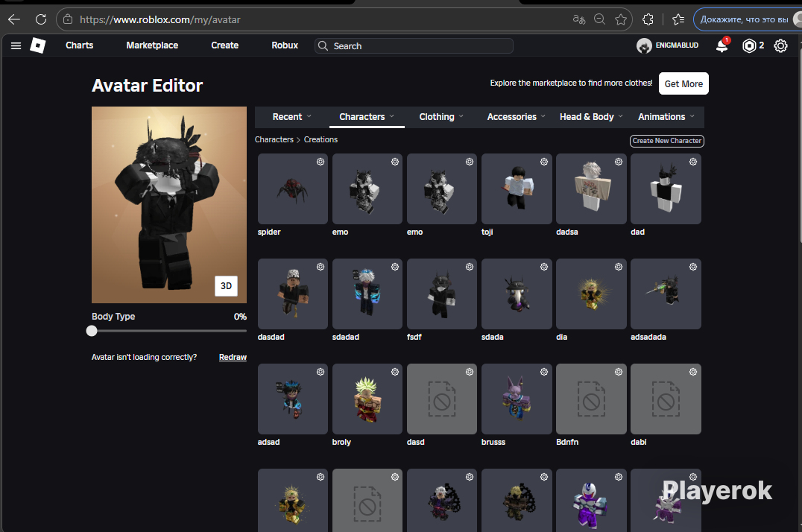Go to the Charts page
802x532 pixels.
(79, 45)
